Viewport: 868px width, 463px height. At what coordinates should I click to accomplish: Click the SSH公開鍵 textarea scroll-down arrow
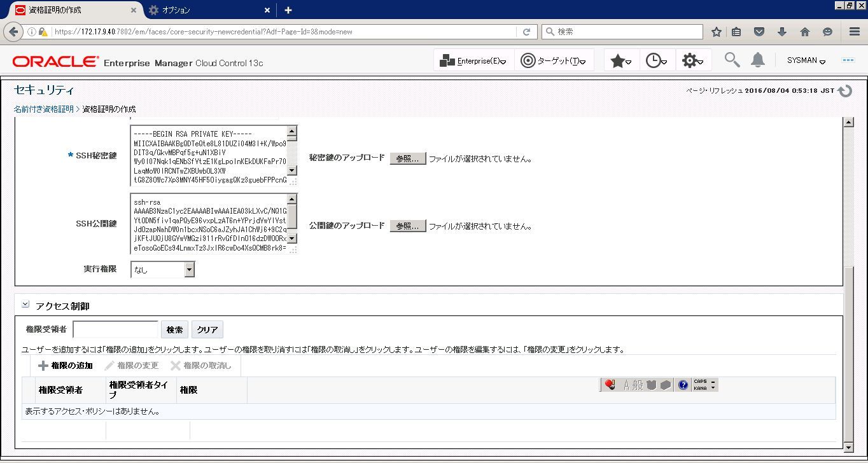(x=292, y=238)
